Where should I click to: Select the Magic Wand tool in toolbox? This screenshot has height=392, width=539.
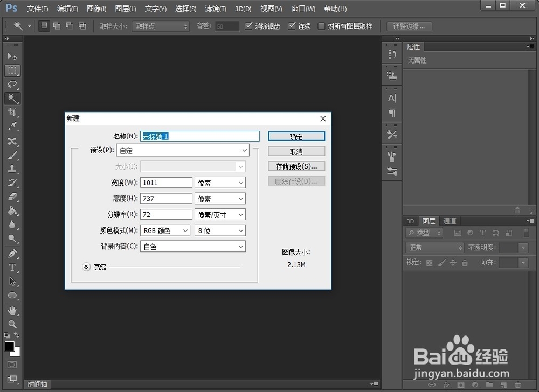(12, 99)
